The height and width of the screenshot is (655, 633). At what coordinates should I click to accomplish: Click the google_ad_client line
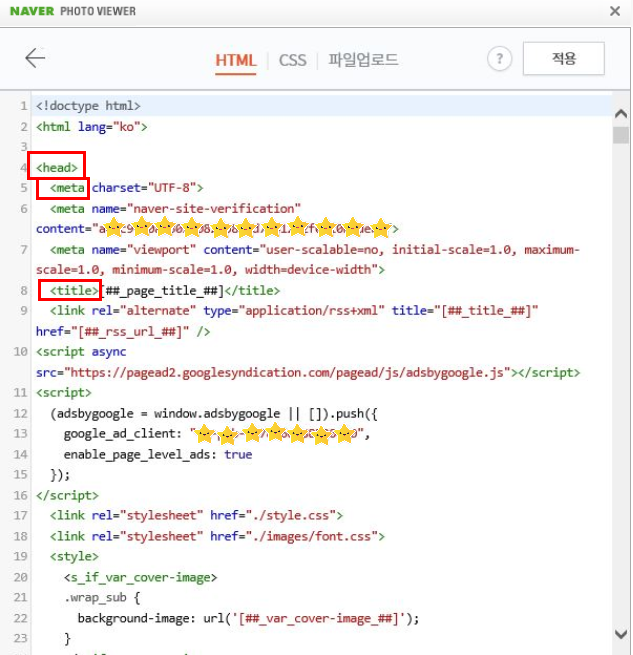(x=217, y=434)
